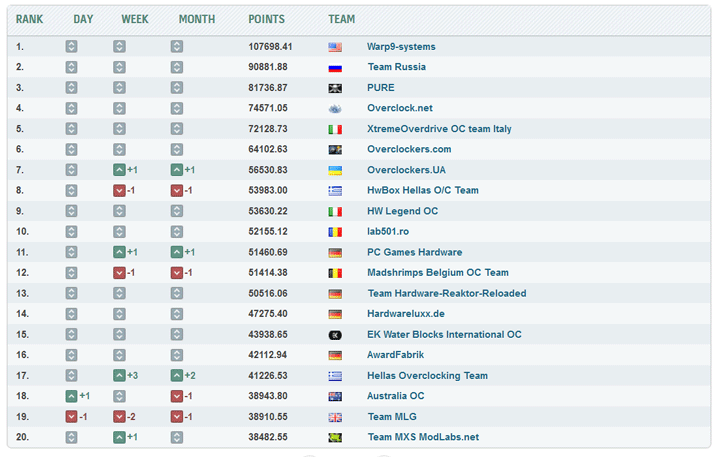Click the Russian flag next to Team Russia
The height and width of the screenshot is (457, 720).
(x=335, y=67)
